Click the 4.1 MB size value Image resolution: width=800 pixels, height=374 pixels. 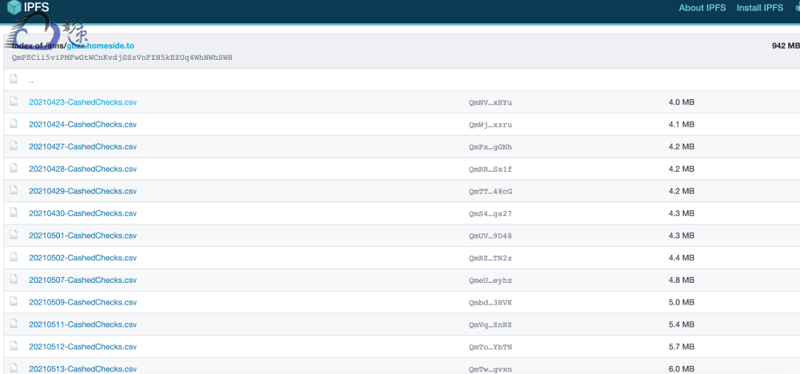[x=681, y=124]
